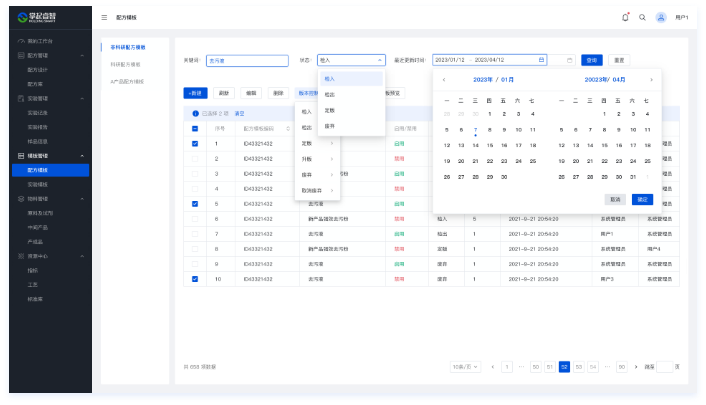Sort by 配方模板编码 using the sort arrows

288,129
